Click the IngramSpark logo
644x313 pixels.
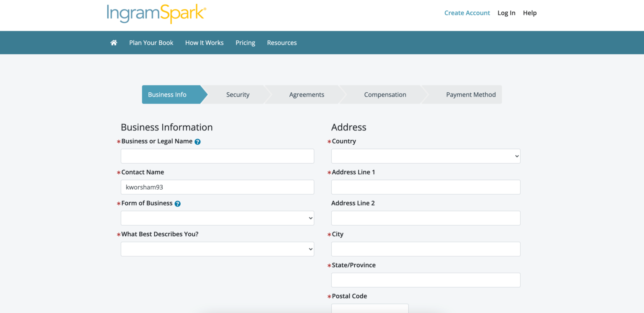tap(156, 13)
